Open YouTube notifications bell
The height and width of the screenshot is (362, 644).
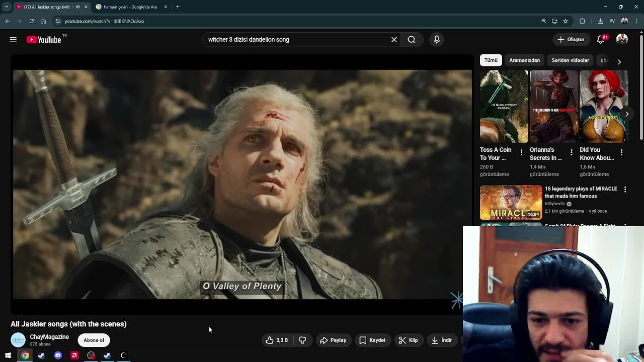(601, 40)
